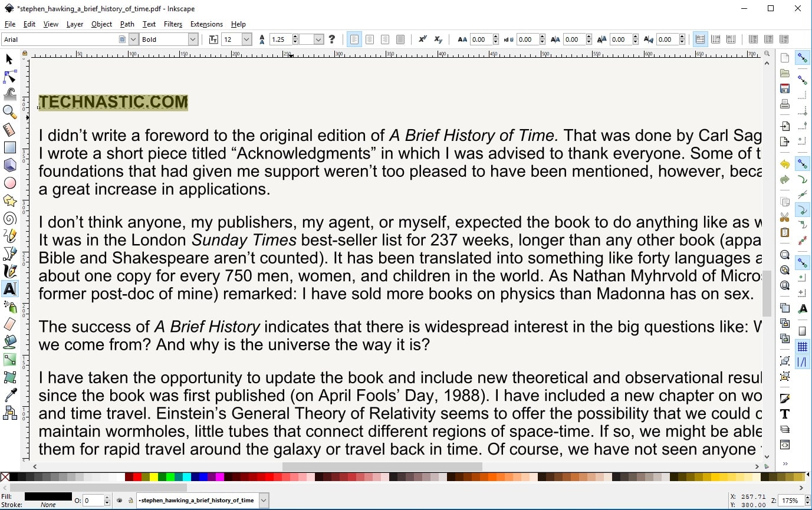Click the unset line spacing question mark
Image resolution: width=812 pixels, height=510 pixels.
click(332, 40)
